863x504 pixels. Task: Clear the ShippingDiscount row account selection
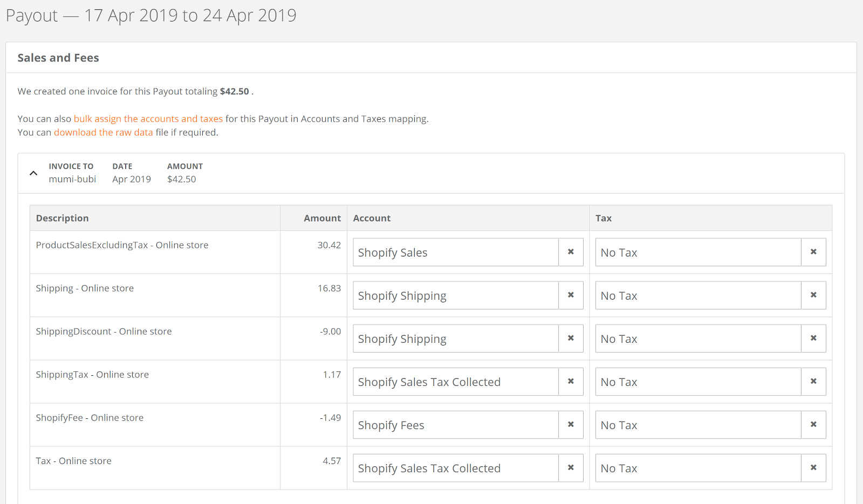571,338
